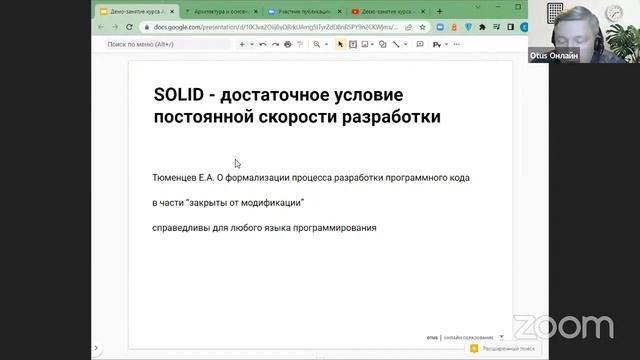Open a new browser tab
Image resolution: width=640 pixels, height=360 pixels.
click(440, 11)
